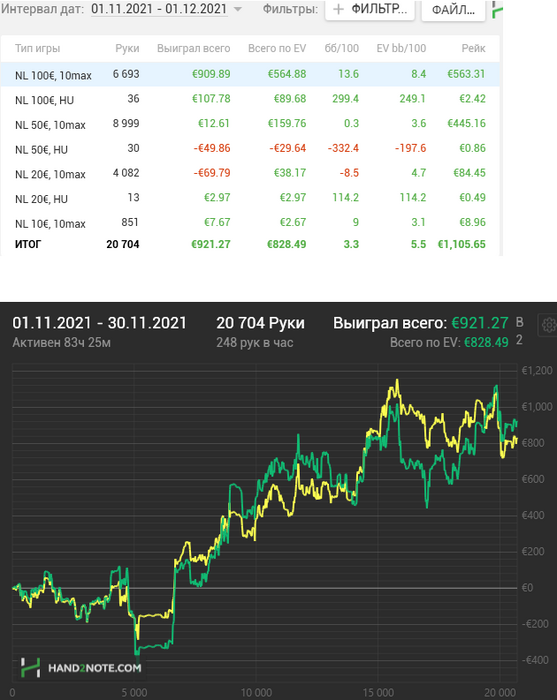557x700 pixels.
Task: Click the Hand2Note logo icon in graph
Action: pyautogui.click(x=30, y=668)
